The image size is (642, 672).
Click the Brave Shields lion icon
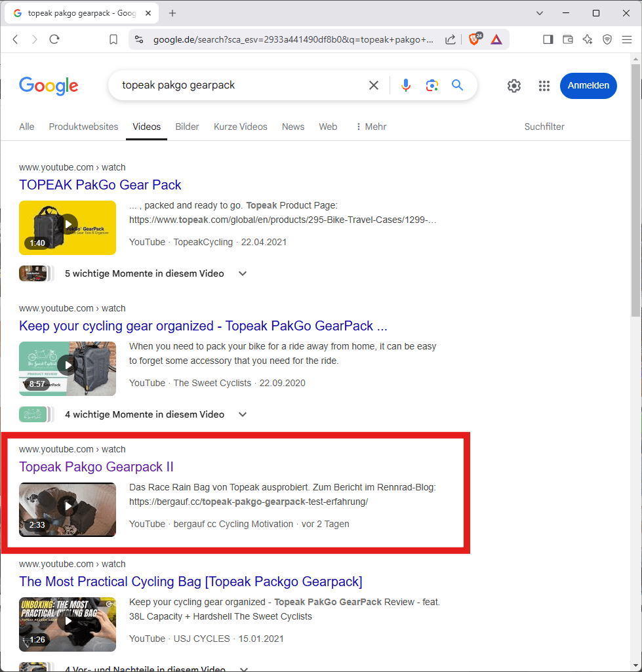tap(473, 39)
